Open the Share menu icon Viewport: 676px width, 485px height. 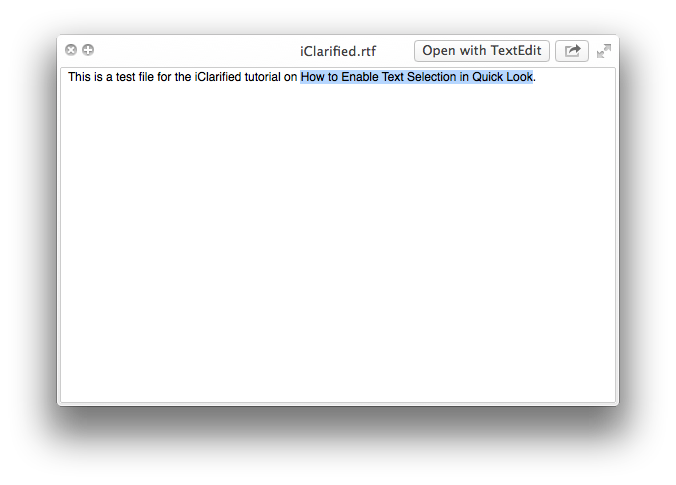click(x=572, y=51)
